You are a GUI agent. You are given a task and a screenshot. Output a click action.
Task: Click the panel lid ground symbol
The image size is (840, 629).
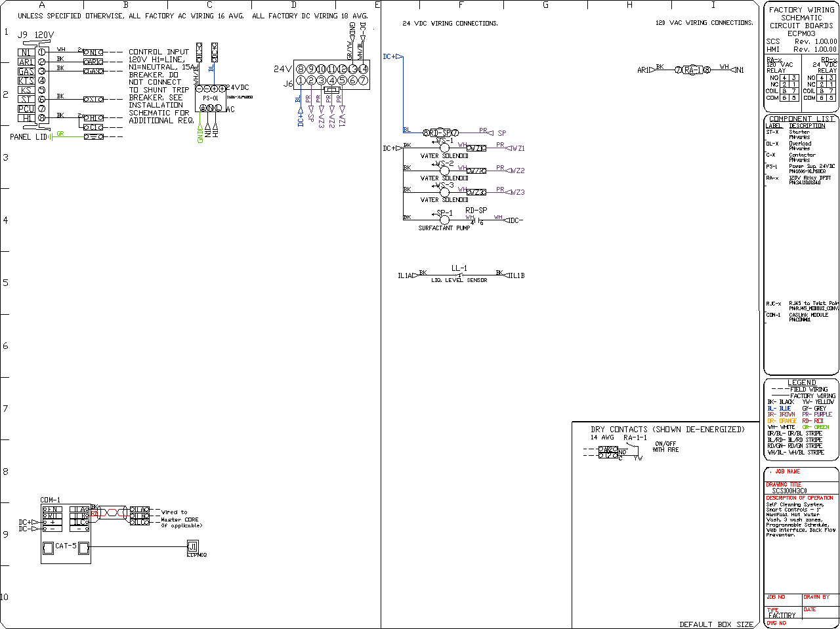click(51, 136)
